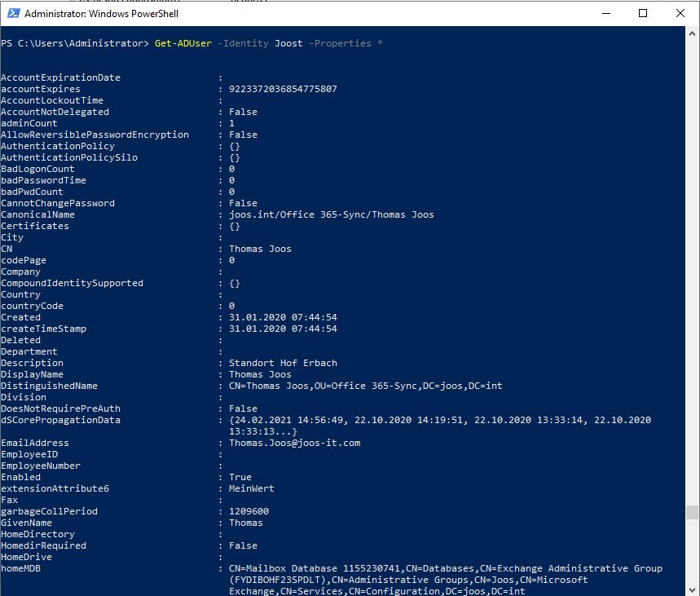700x596 pixels.
Task: Click the homeMDB Mailbox Database value
Action: [x=446, y=580]
